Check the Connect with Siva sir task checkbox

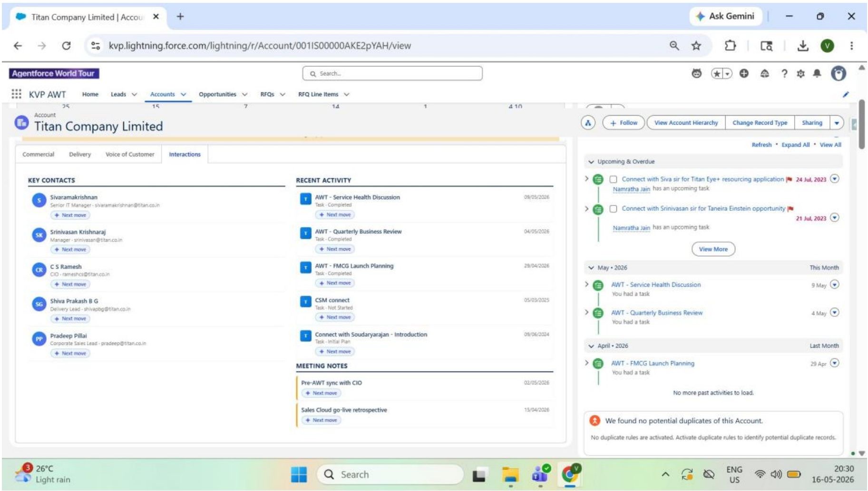[614, 179]
